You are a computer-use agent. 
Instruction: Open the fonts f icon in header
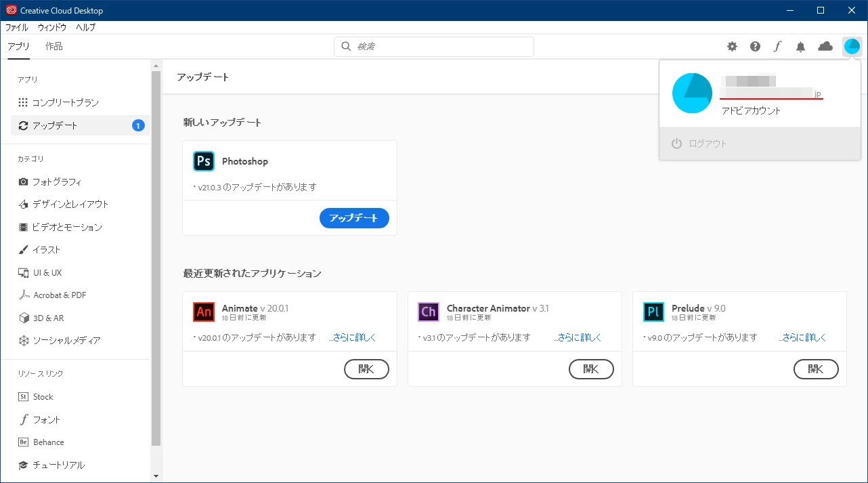[777, 47]
